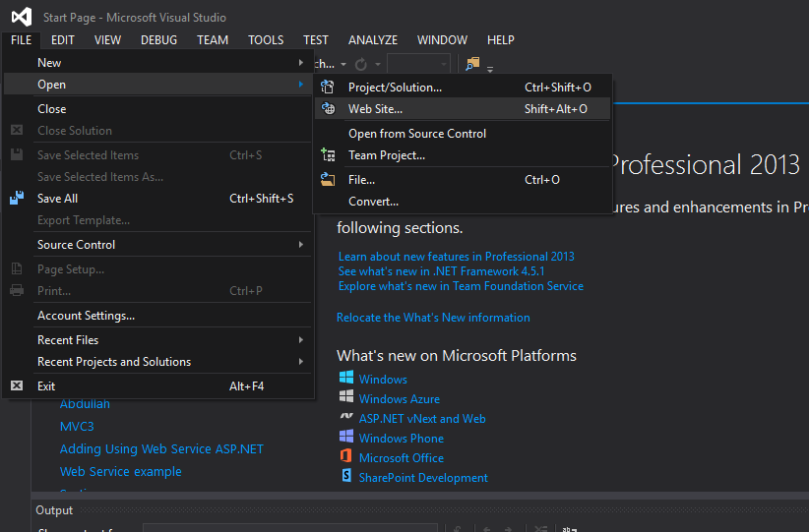
Task: Click the Web Site globe icon
Action: 328,108
